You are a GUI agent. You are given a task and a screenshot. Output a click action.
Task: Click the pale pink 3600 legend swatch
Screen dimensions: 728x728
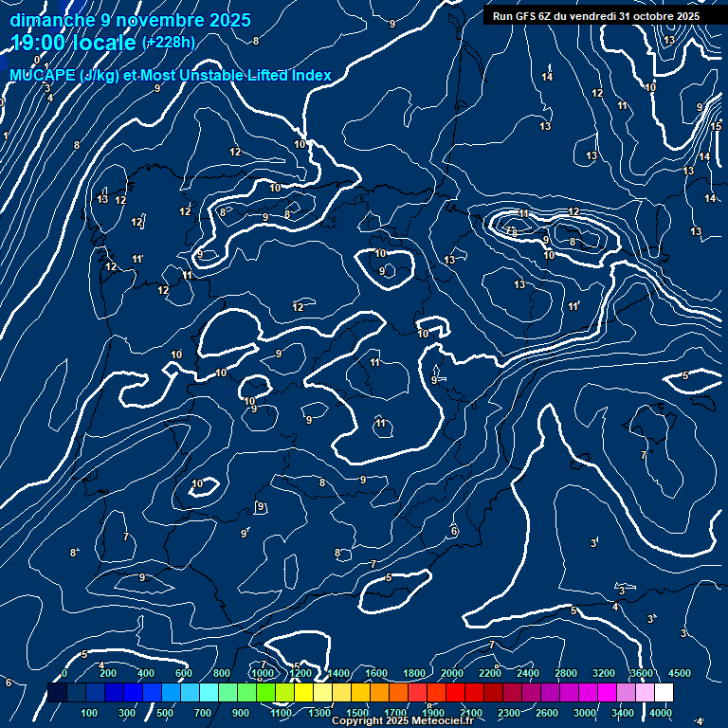(645, 693)
